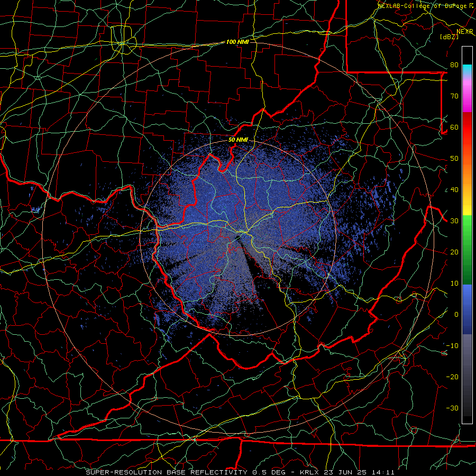Click the magenta segment of the color bar
The height and width of the screenshot is (476, 476).
(x=467, y=97)
